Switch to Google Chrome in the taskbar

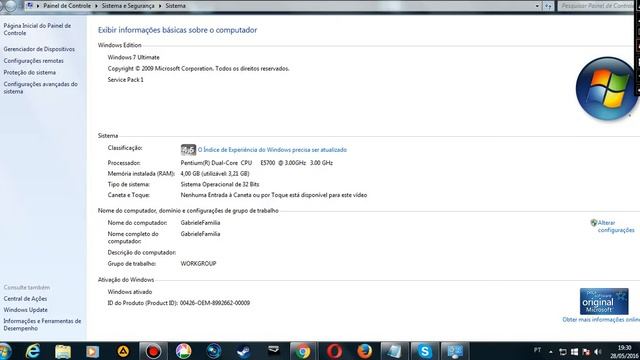point(303,351)
